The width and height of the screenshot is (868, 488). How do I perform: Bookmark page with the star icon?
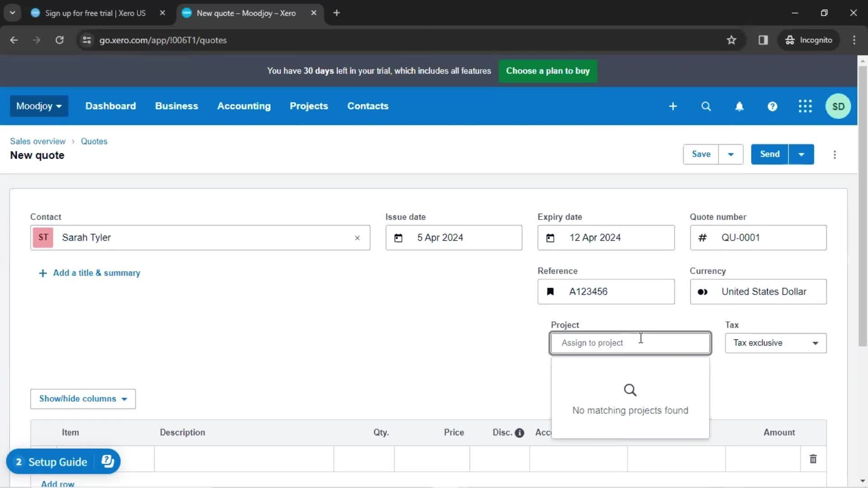[x=731, y=40]
